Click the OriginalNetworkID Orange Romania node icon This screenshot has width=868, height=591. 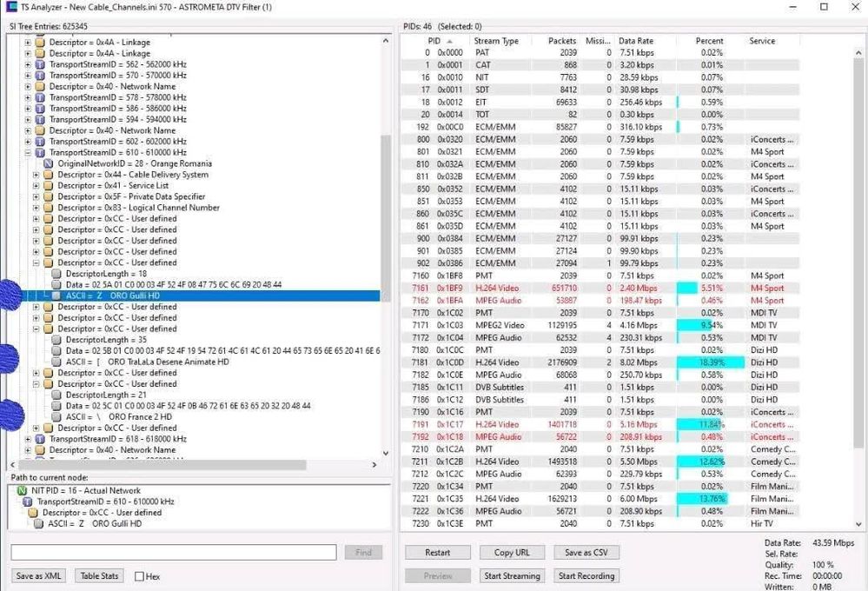click(x=49, y=163)
